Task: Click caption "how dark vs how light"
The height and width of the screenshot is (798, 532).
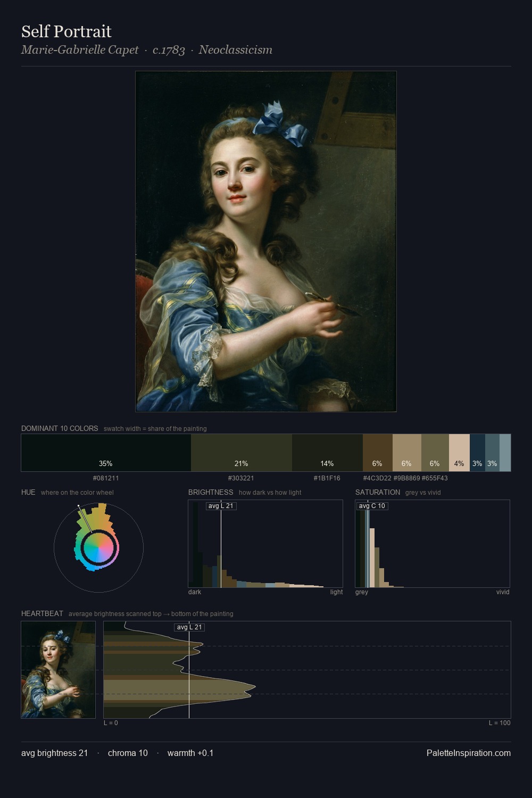Action: [270, 493]
